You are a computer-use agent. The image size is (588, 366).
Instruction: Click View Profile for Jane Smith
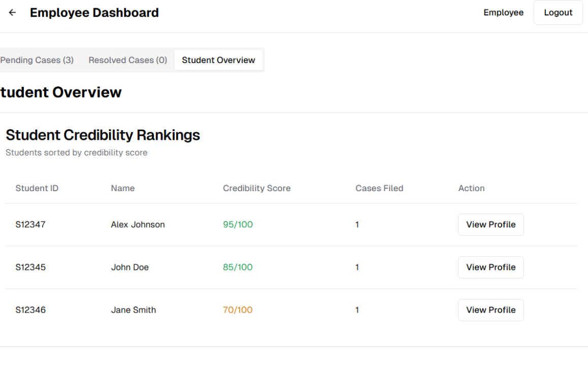(x=491, y=310)
